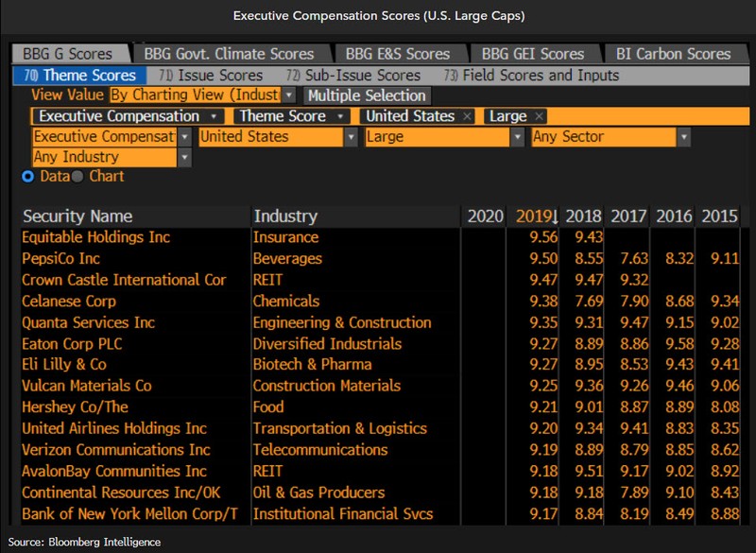Viewport: 756px width, 553px height.
Task: Remove the Large filter chip
Action: tap(539, 116)
